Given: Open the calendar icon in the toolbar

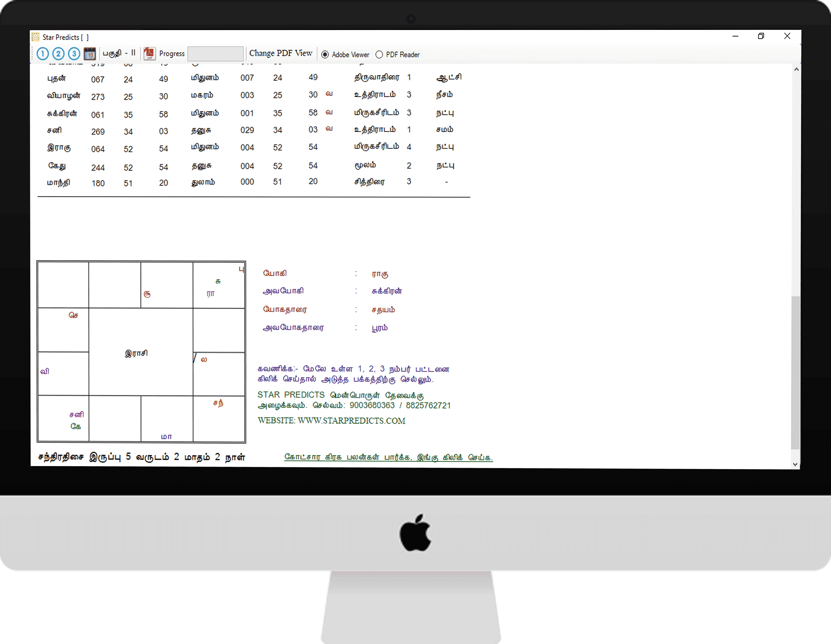Looking at the screenshot, I should (x=90, y=54).
